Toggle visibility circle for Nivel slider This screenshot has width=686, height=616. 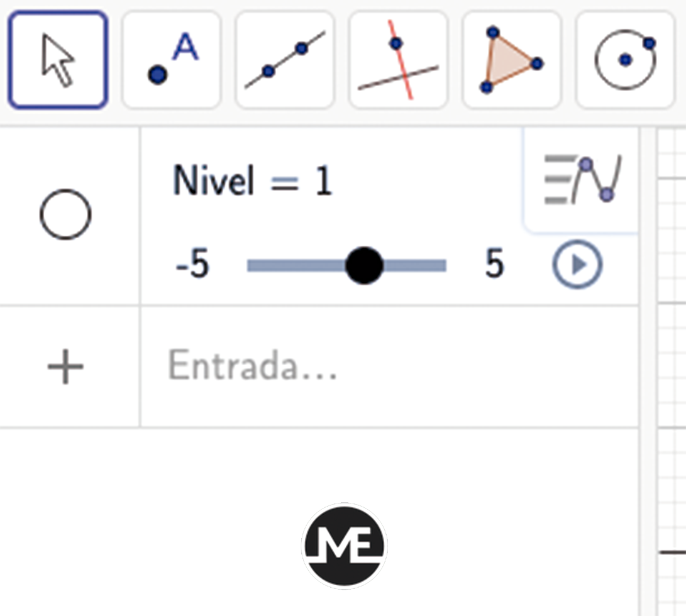[65, 214]
